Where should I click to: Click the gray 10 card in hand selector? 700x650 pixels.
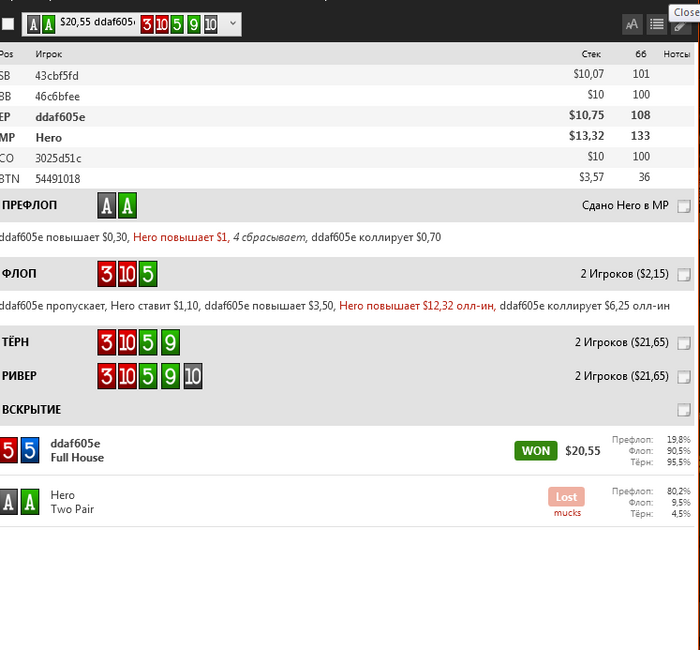pos(211,24)
